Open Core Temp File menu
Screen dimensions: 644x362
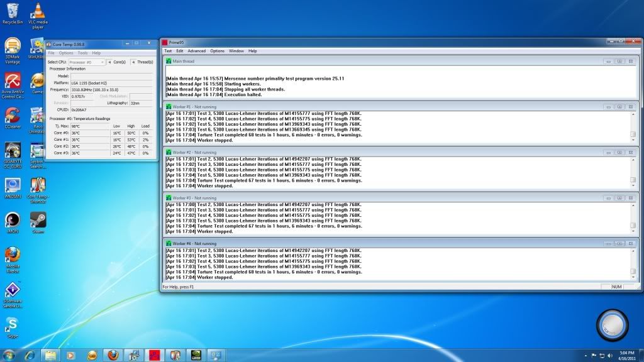(x=52, y=53)
